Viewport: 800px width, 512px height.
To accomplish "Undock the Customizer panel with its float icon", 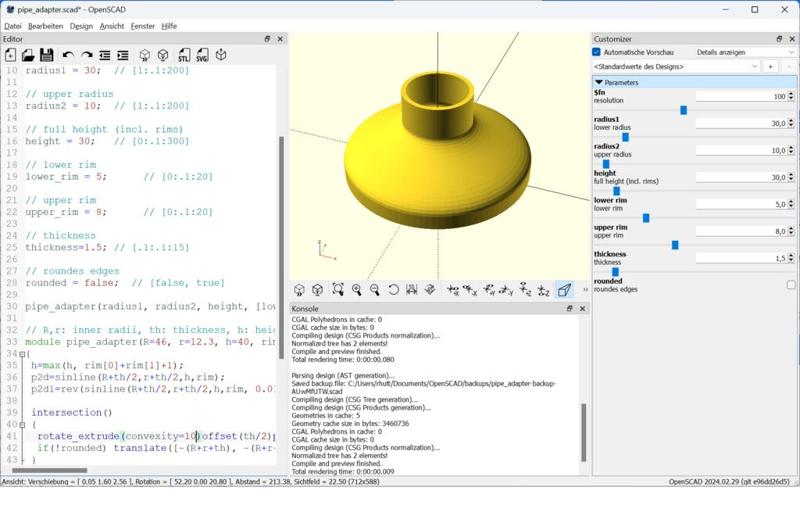I will [779, 39].
